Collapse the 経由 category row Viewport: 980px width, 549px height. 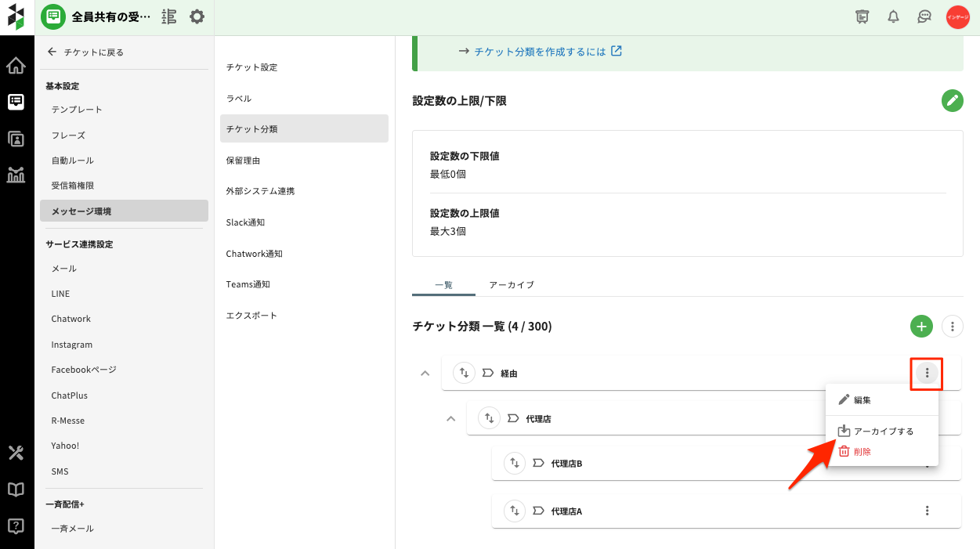(425, 374)
